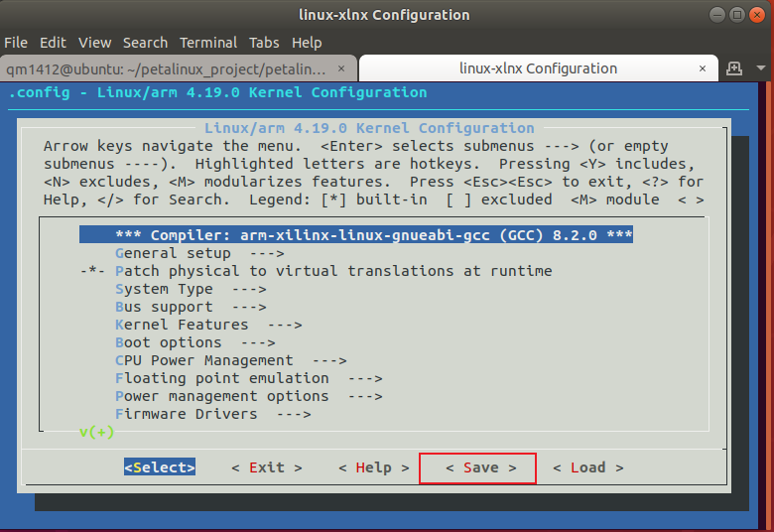Click the <Select> button
This screenshot has width=774, height=532.
click(x=160, y=467)
